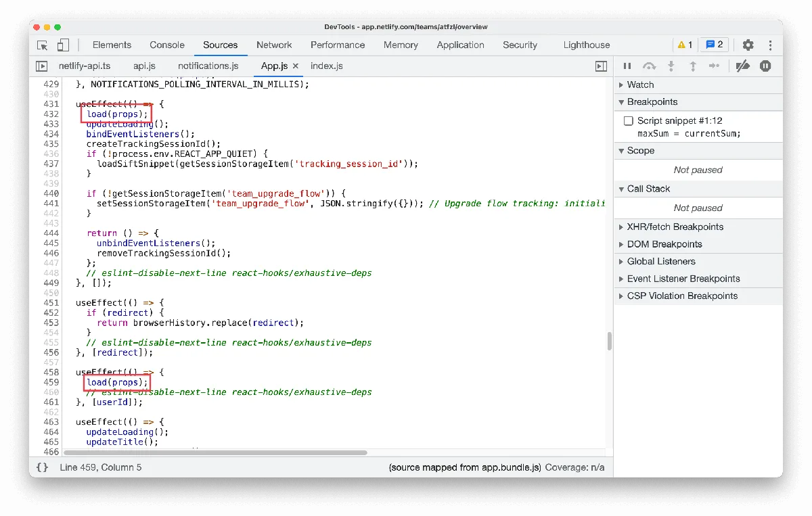Open the index.js file tab
Viewport: 812px width, 516px height.
coord(327,66)
